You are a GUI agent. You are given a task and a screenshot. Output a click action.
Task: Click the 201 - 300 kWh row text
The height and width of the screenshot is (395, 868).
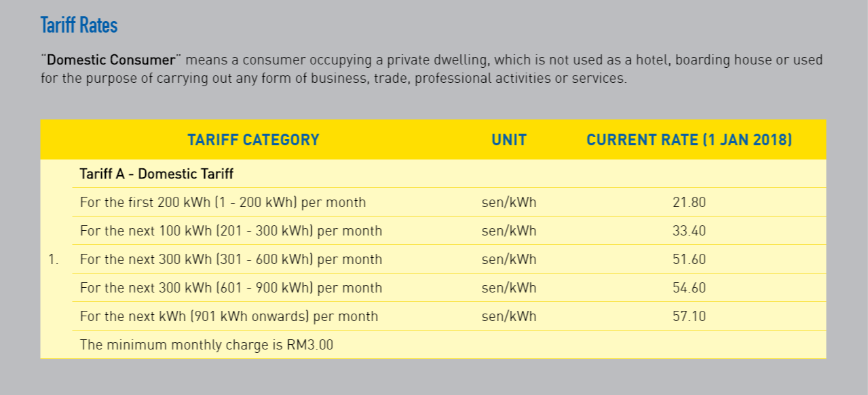231,231
